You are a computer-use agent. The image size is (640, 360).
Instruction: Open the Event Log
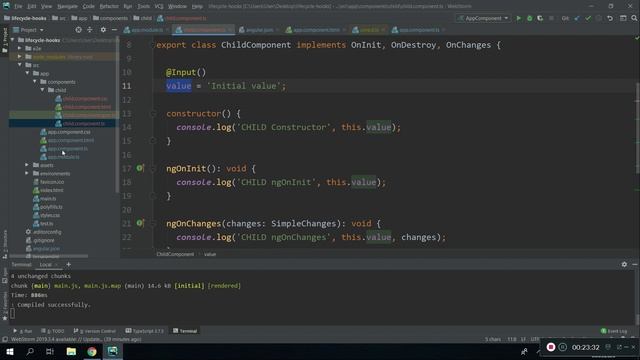(x=614, y=331)
